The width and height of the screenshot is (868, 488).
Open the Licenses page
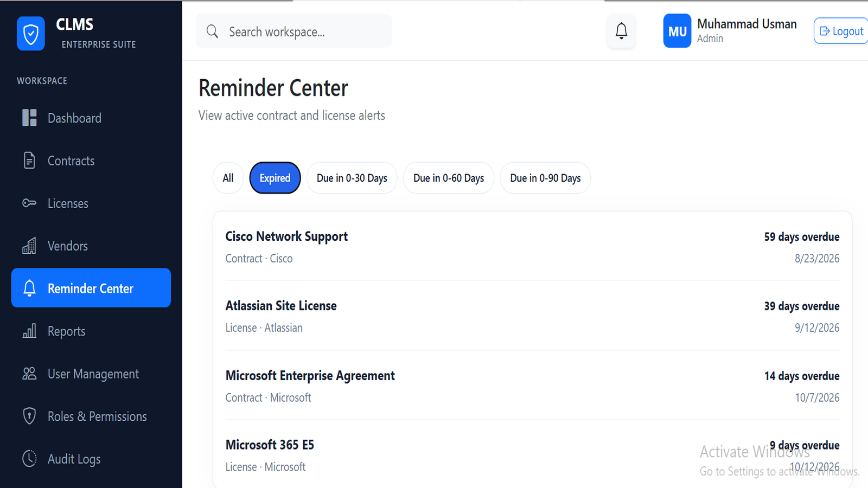point(91,203)
